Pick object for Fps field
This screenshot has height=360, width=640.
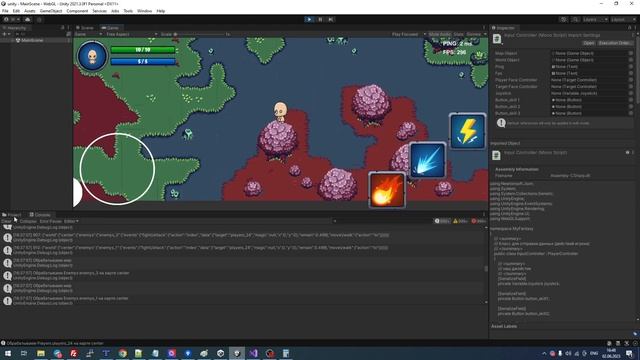(631, 73)
